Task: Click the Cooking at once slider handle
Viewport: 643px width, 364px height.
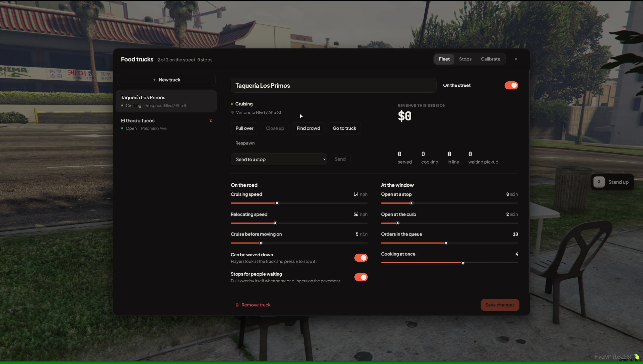Action: pos(463,263)
